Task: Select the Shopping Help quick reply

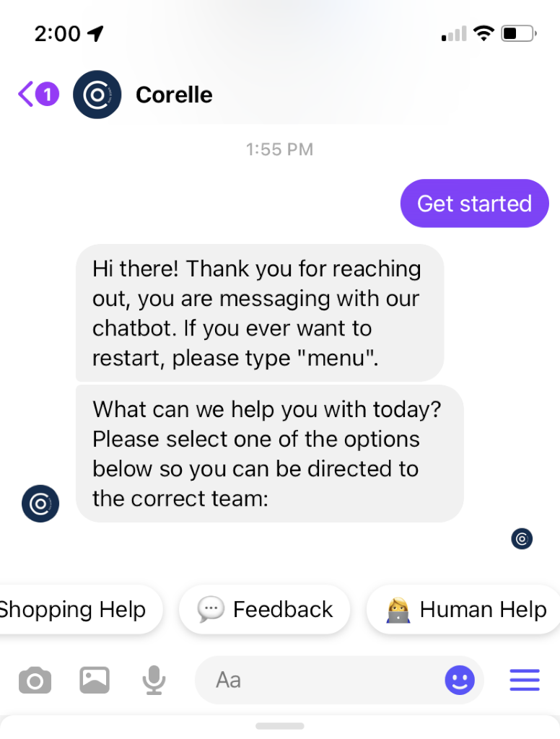Action: pos(78,609)
